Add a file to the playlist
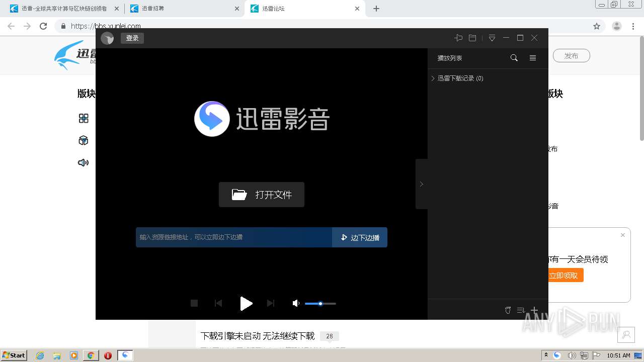 point(534,310)
